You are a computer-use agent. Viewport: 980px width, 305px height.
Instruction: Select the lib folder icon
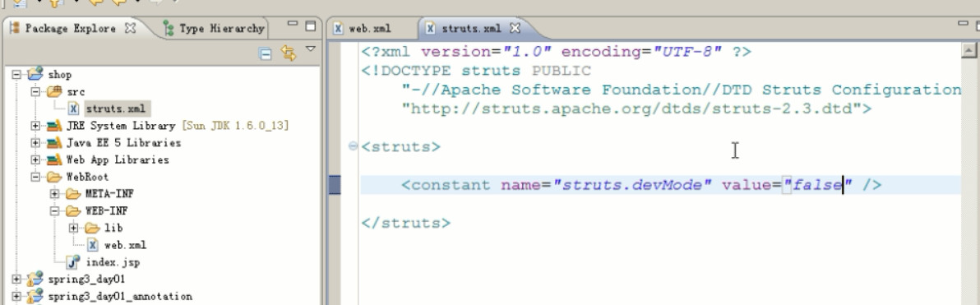coord(92,228)
